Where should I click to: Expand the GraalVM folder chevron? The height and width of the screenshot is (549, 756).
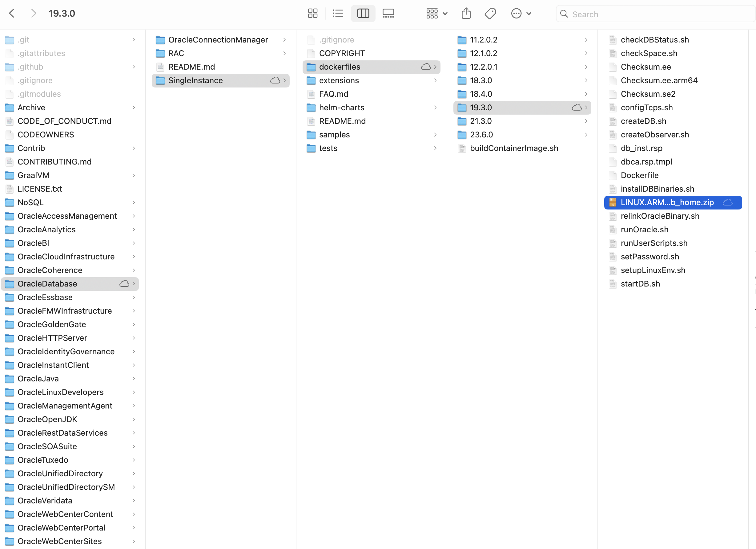134,175
